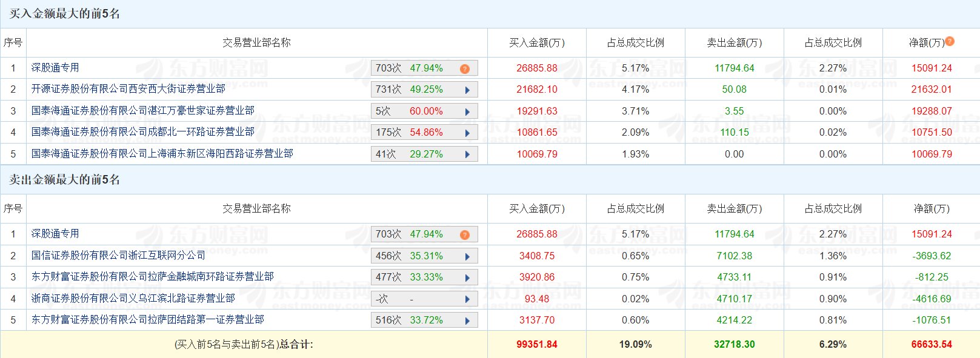Click arrow icon in 浙商证券义乌江滨北路 row

click(467, 299)
